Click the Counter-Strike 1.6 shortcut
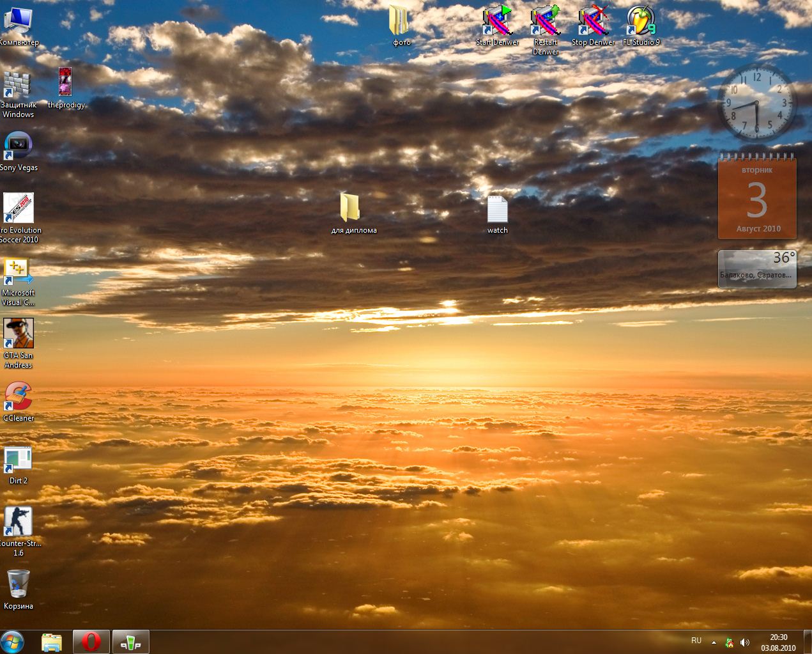The width and height of the screenshot is (812, 654). [x=19, y=522]
